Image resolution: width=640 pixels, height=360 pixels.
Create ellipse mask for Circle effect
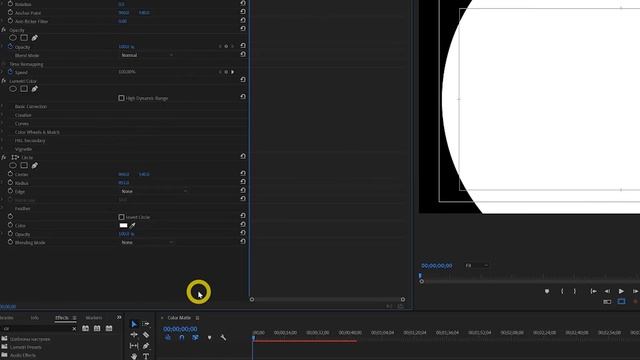pyautogui.click(x=13, y=165)
